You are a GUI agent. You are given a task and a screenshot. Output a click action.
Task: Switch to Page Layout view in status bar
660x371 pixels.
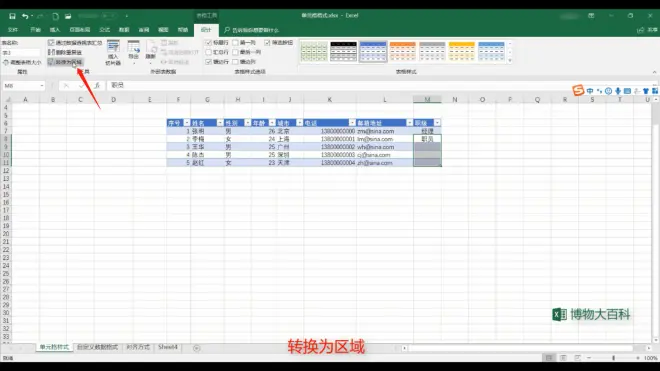(x=563, y=358)
